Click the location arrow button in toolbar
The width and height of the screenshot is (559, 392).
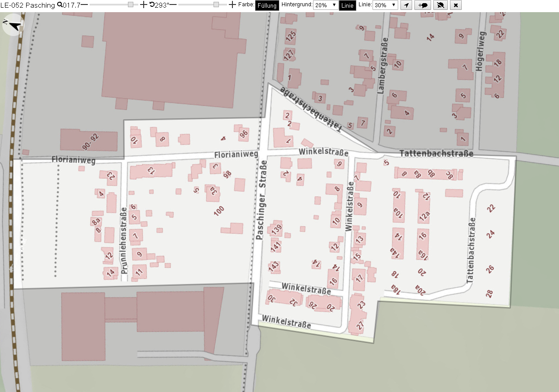406,5
